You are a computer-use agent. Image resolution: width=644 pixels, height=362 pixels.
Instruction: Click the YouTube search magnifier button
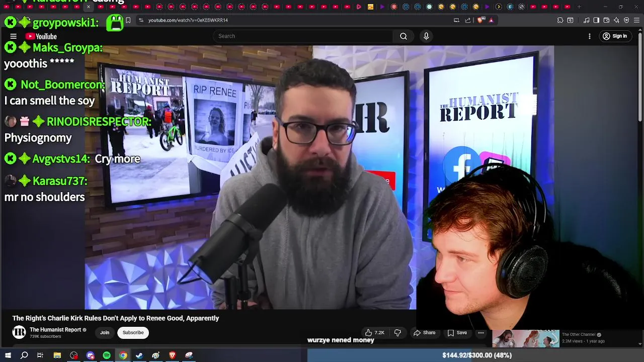[404, 36]
